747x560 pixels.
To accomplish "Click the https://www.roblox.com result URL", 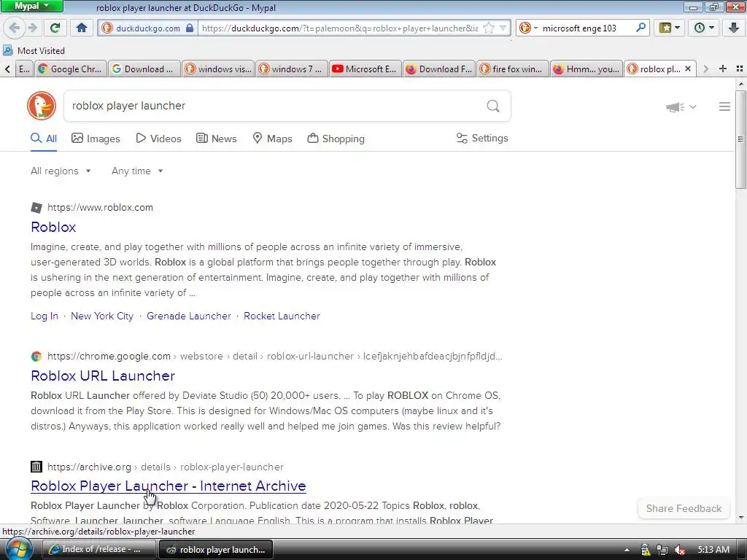I will [x=100, y=208].
